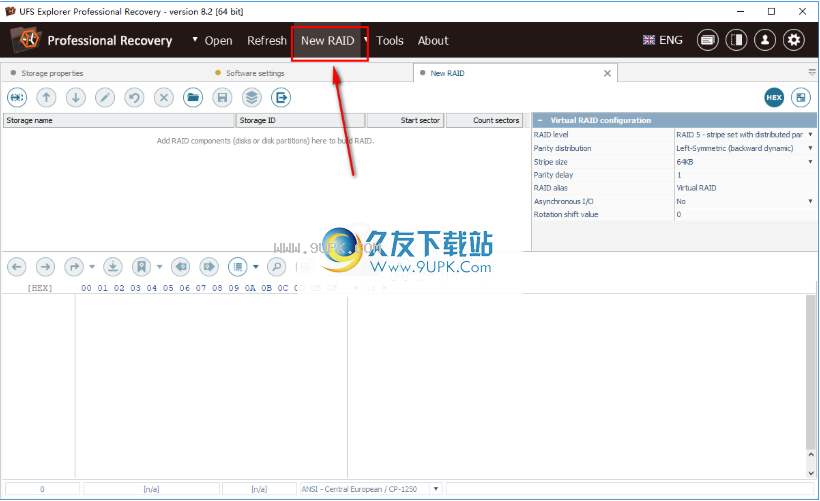
Task: Collapse the Virtual RAID configuration section
Action: point(540,120)
